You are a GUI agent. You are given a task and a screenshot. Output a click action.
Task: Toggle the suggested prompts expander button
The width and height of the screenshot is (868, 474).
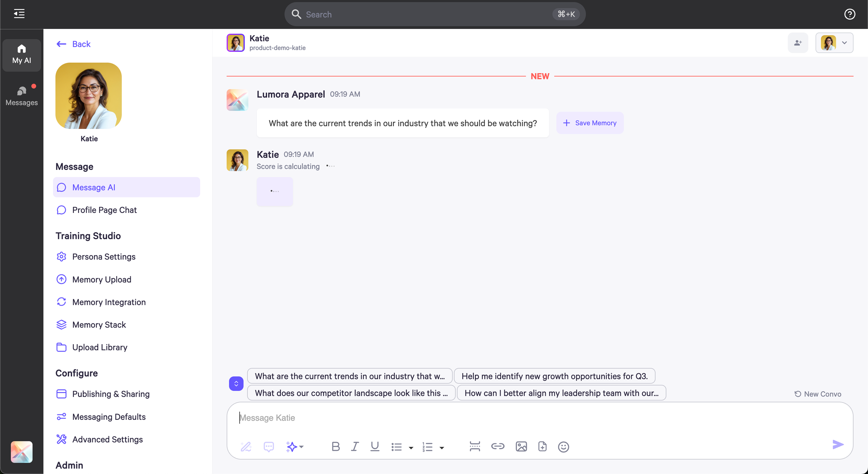coord(236,383)
